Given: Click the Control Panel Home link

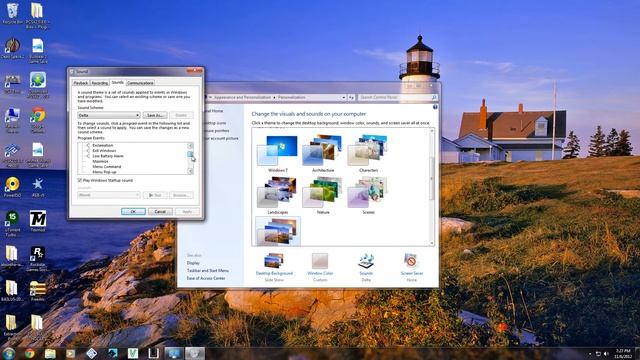Looking at the screenshot, I should 214,111.
